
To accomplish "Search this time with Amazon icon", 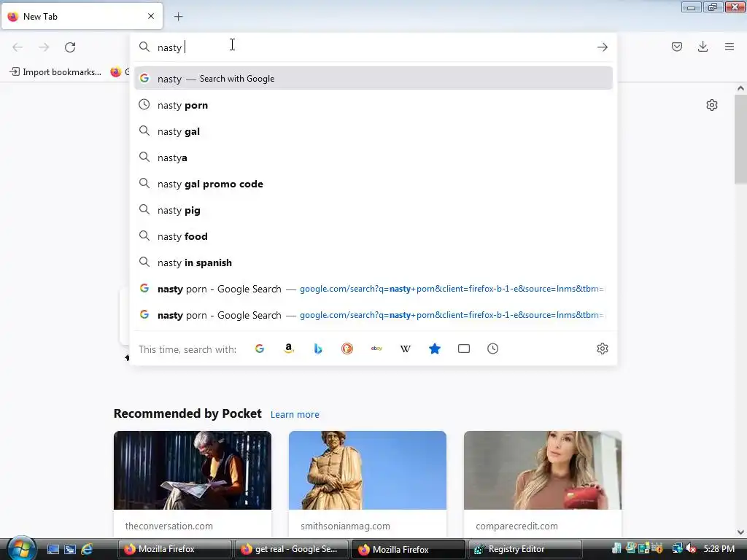I will pyautogui.click(x=289, y=349).
